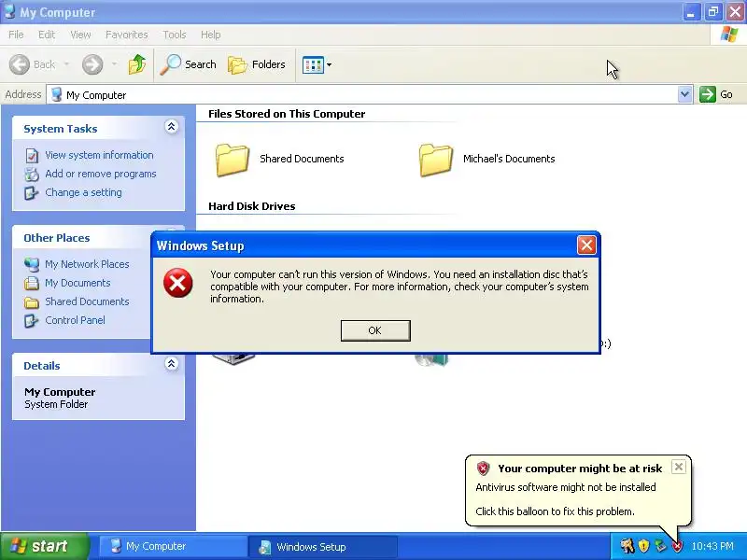Open the Edit menu
This screenshot has width=747, height=560.
click(x=46, y=35)
